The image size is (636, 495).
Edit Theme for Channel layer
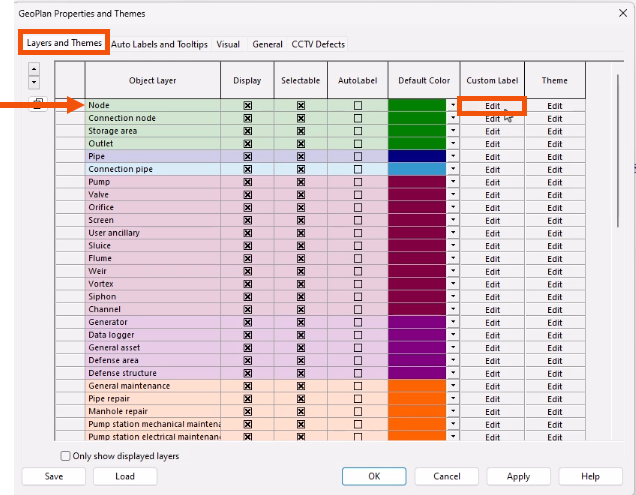pos(554,310)
